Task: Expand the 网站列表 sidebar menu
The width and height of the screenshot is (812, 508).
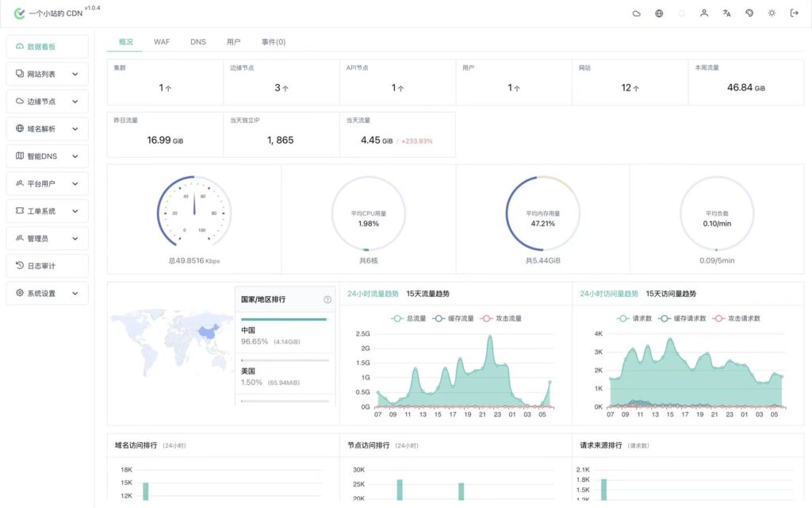Action: 47,74
